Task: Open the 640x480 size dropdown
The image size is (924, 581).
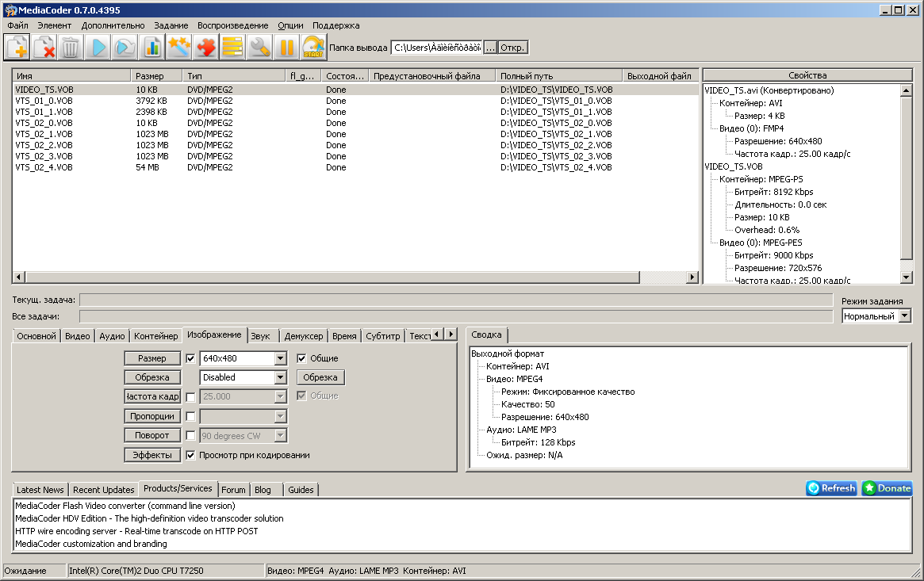Action: 281,358
